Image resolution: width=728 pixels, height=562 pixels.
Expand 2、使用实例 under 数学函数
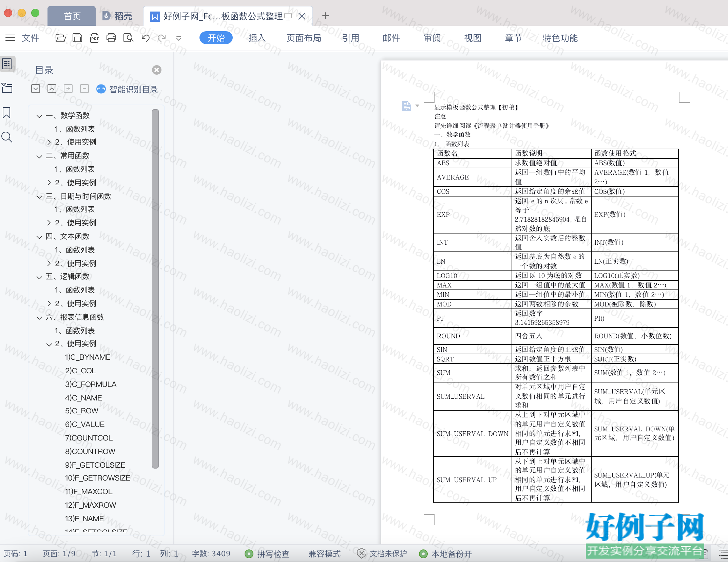49,142
